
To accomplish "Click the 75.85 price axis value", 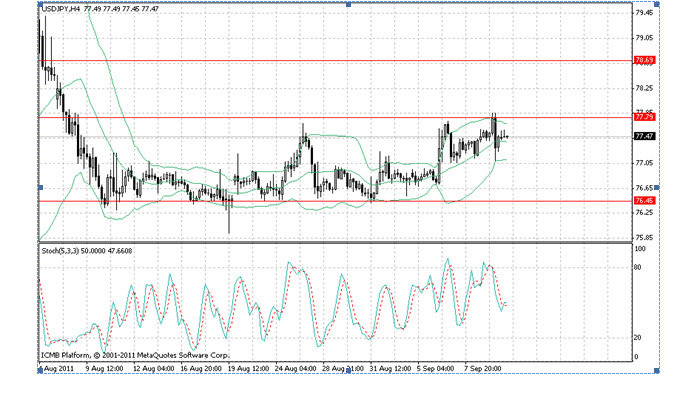I will coord(644,237).
